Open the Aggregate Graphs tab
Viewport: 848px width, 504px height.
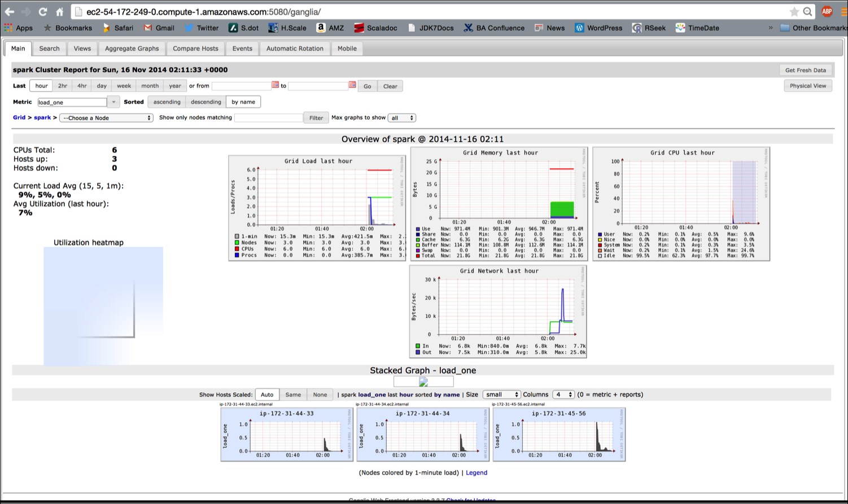point(132,49)
